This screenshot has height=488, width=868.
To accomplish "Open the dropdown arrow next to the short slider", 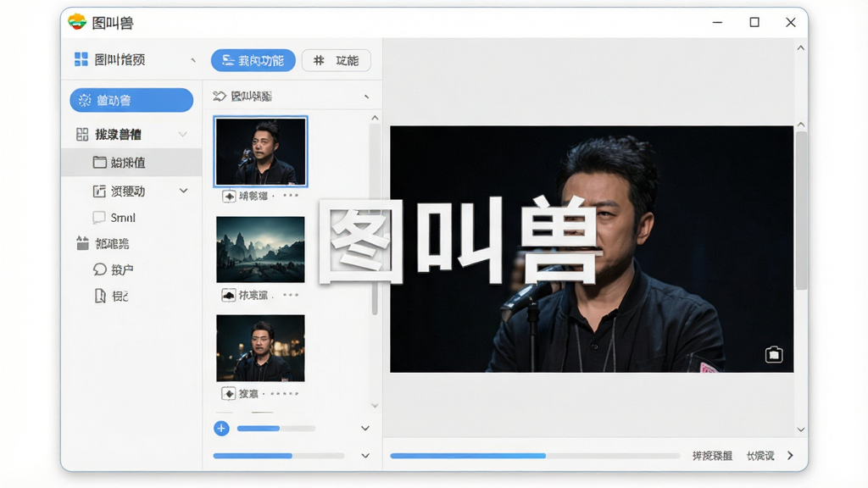I will click(x=365, y=428).
